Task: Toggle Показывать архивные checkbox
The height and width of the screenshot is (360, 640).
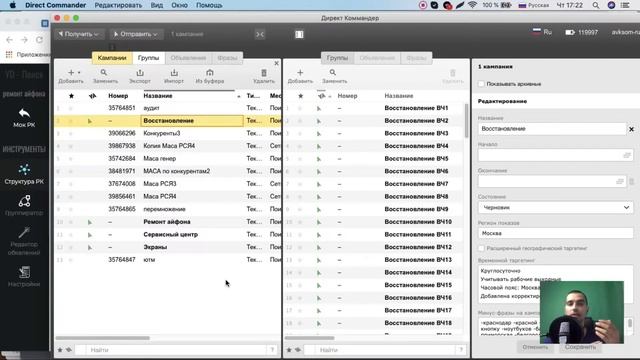Action: [x=481, y=84]
